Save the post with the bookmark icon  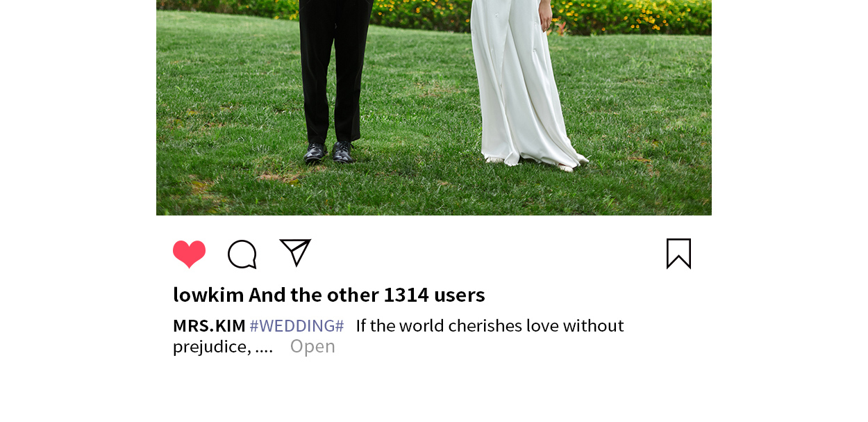pos(678,254)
